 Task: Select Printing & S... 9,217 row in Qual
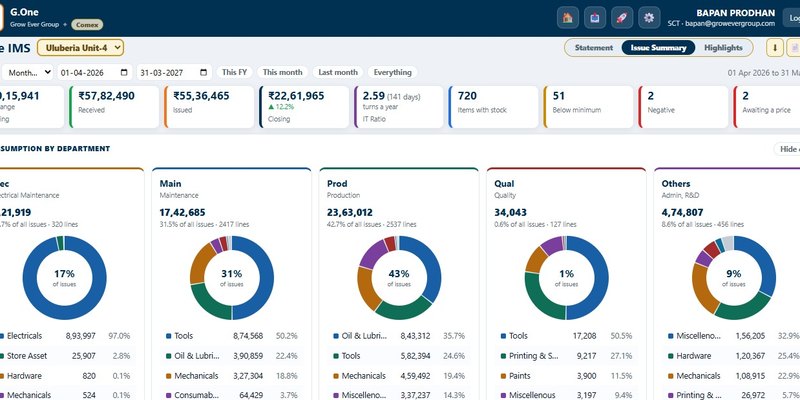pos(566,356)
